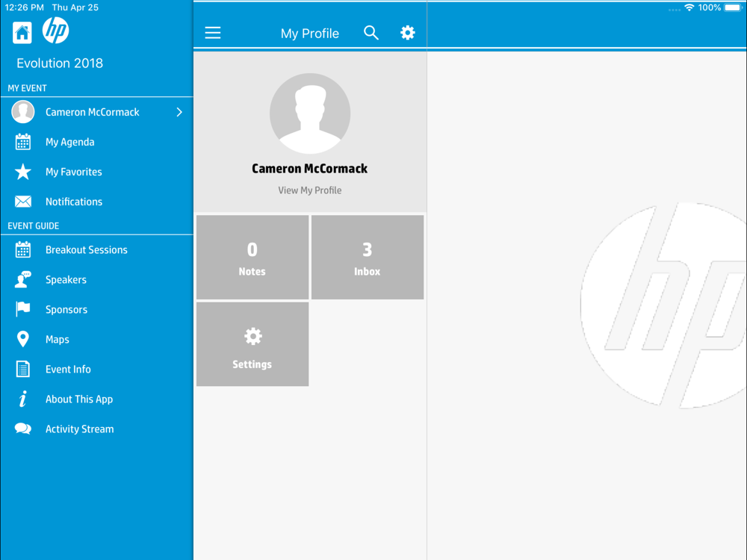Expand Cameron McCormack row chevron
The width and height of the screenshot is (747, 560).
179,112
